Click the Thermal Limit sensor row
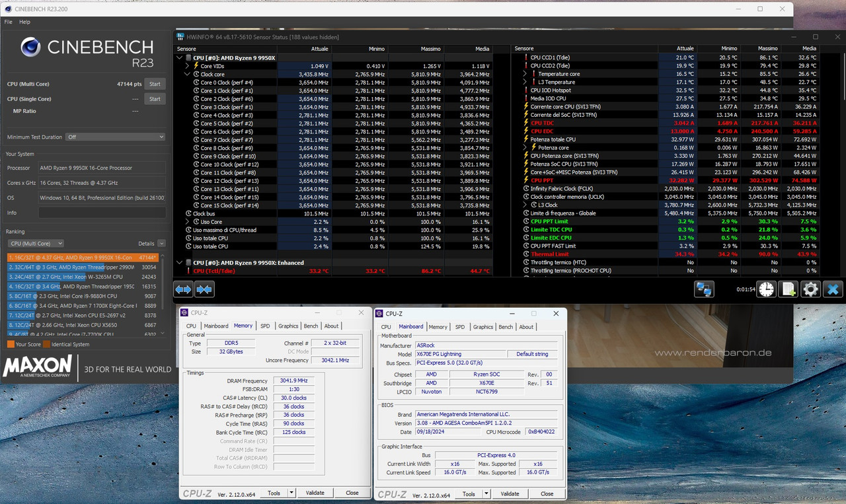This screenshot has width=846, height=504. [672, 254]
